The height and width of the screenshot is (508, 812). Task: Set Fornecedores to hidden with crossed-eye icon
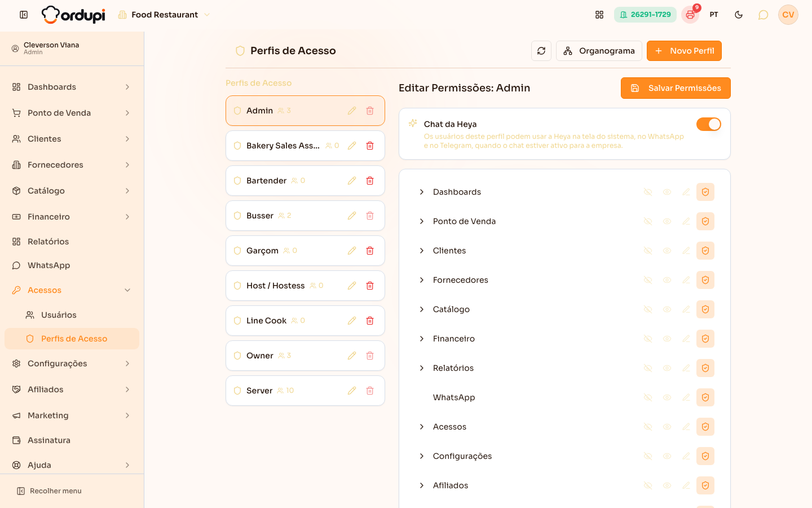click(648, 280)
